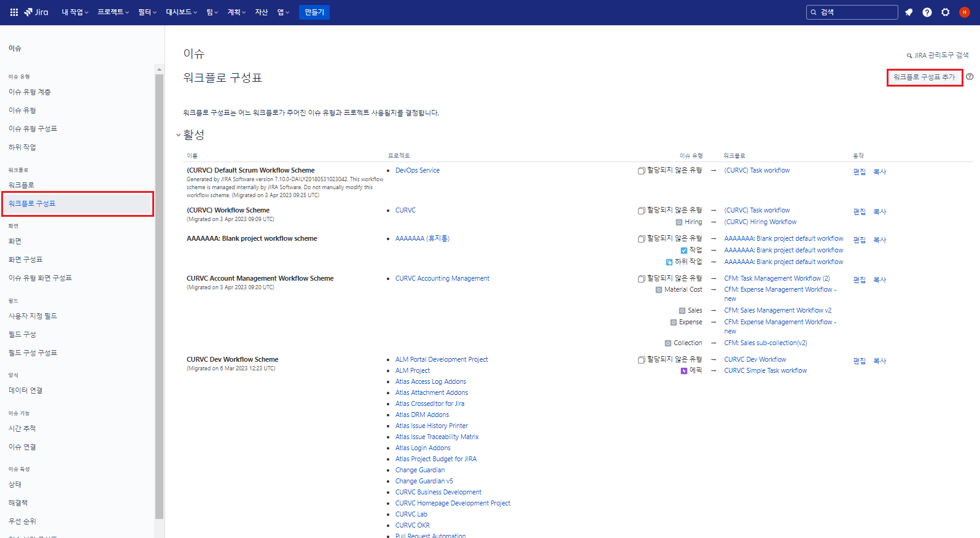This screenshot has width=980, height=538.
Task: Click the Collection issue type icon
Action: 668,343
